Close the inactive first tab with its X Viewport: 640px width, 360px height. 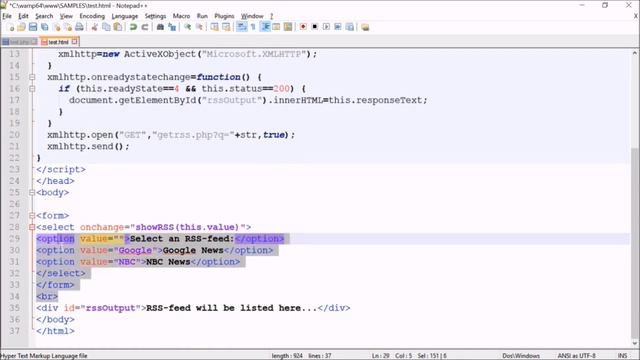click(34, 42)
